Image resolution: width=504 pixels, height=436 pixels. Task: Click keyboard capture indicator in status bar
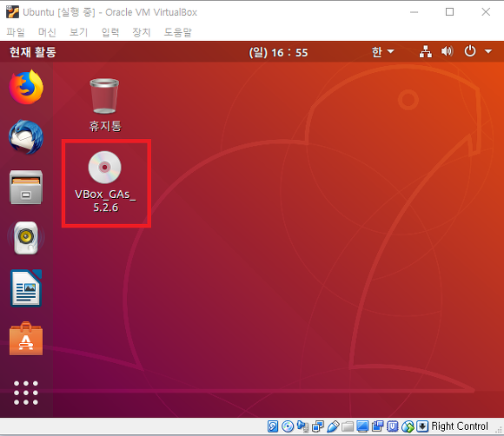(x=422, y=426)
